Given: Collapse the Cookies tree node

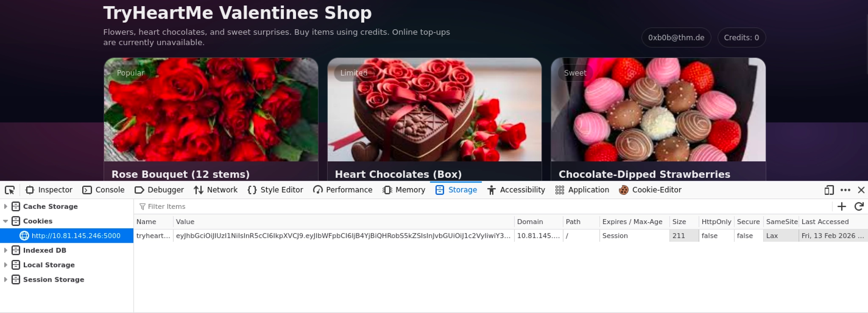Looking at the screenshot, I should [x=6, y=221].
